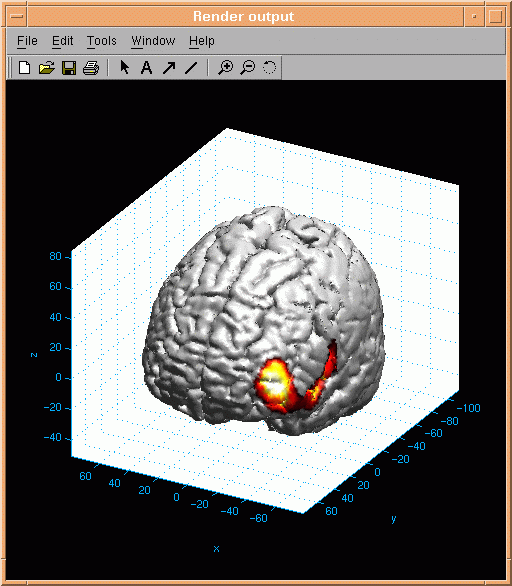Open the File menu
This screenshot has width=512, height=586.
[x=27, y=41]
